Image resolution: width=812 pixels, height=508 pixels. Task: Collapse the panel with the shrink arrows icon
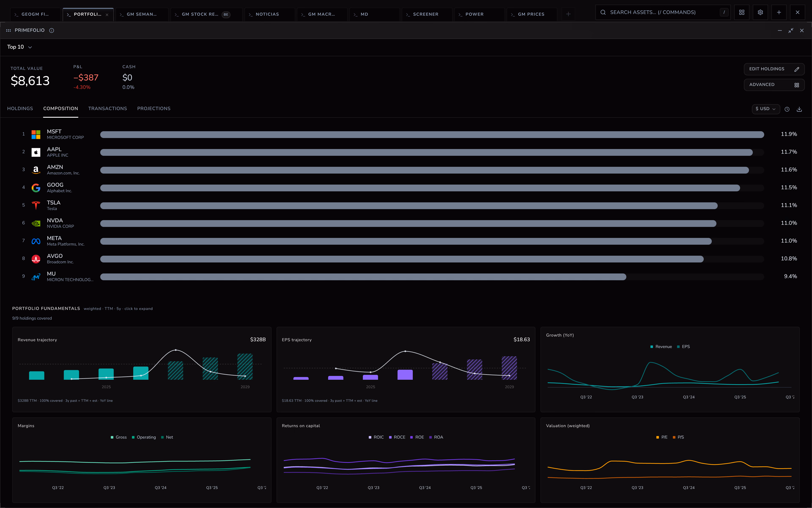tap(791, 30)
